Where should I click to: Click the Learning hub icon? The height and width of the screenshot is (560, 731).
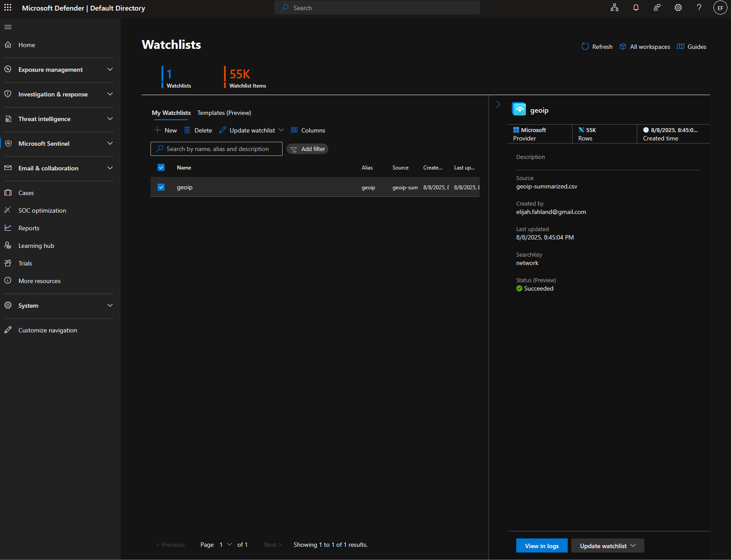coord(8,246)
